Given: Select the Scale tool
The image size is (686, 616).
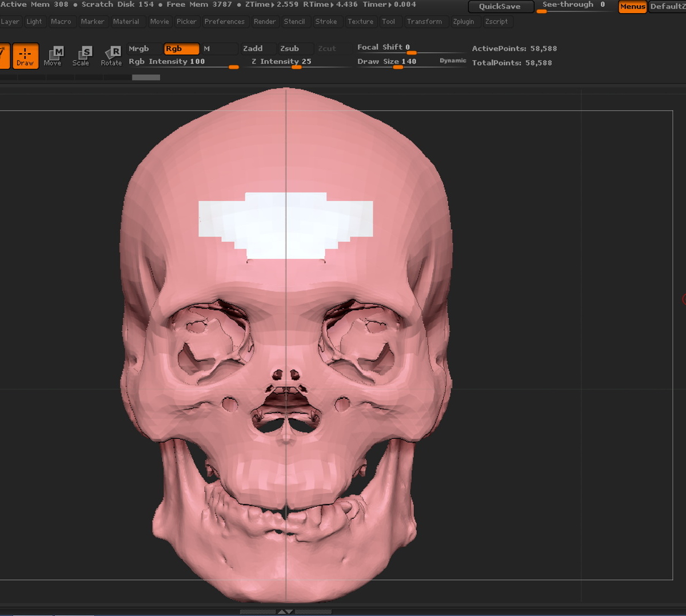Looking at the screenshot, I should pos(81,56).
